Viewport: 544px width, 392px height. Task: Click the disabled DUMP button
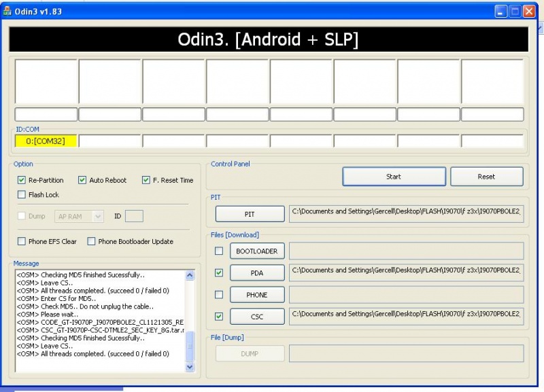[x=250, y=353]
